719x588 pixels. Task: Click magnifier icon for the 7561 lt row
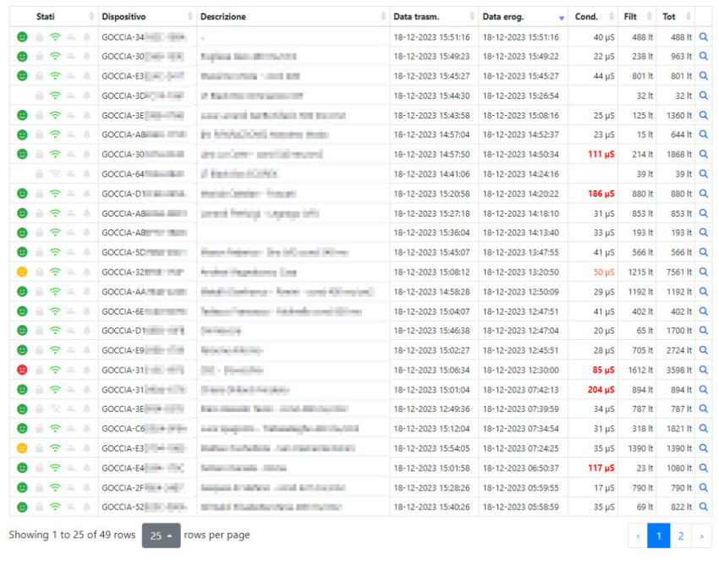[x=703, y=272]
